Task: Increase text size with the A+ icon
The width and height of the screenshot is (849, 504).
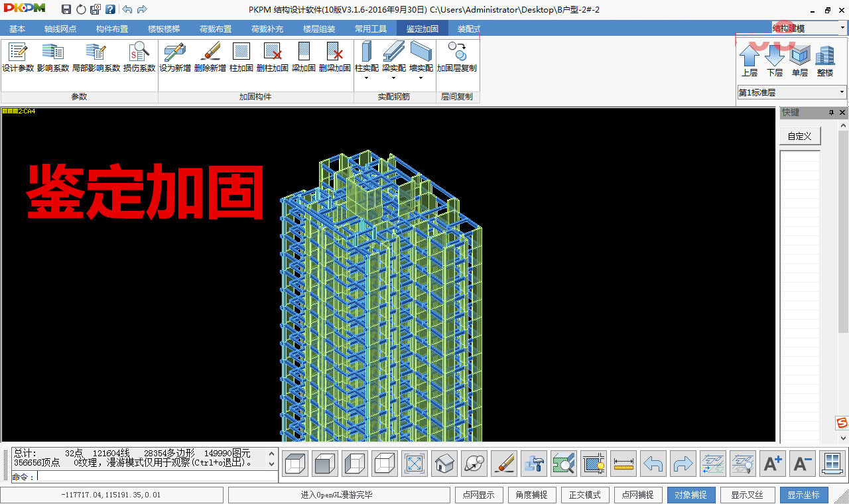Action: click(x=773, y=464)
